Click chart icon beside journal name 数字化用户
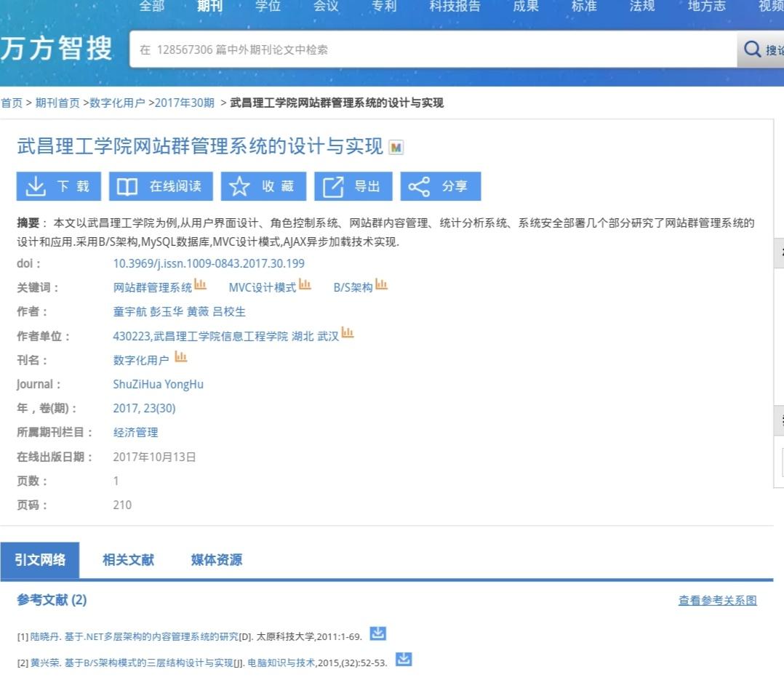 (x=181, y=358)
